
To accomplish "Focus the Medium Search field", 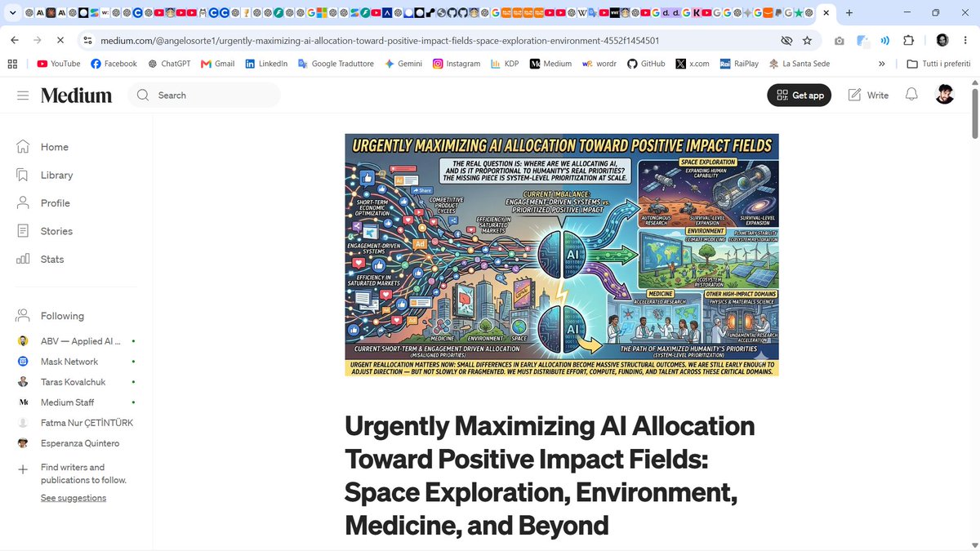I will [204, 96].
